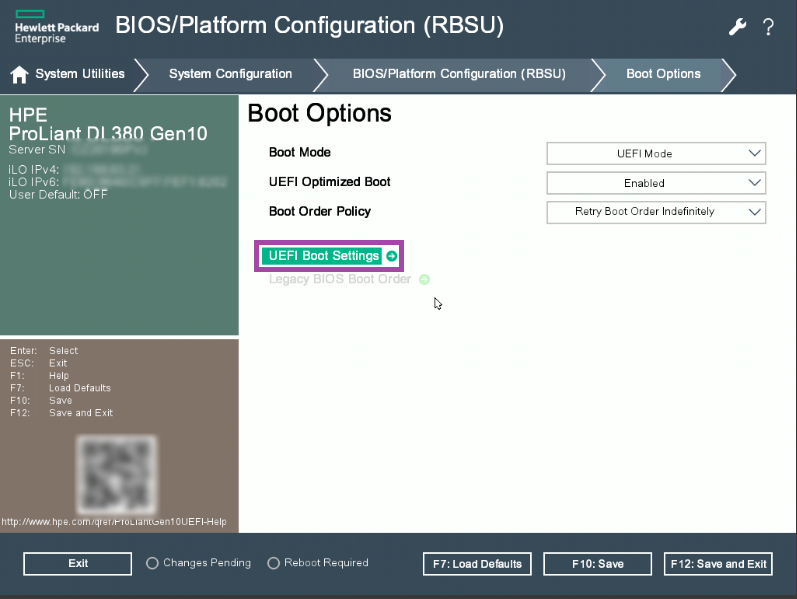Screen dimensions: 797x599
Task: Click the Server SN line
Action: [78, 149]
